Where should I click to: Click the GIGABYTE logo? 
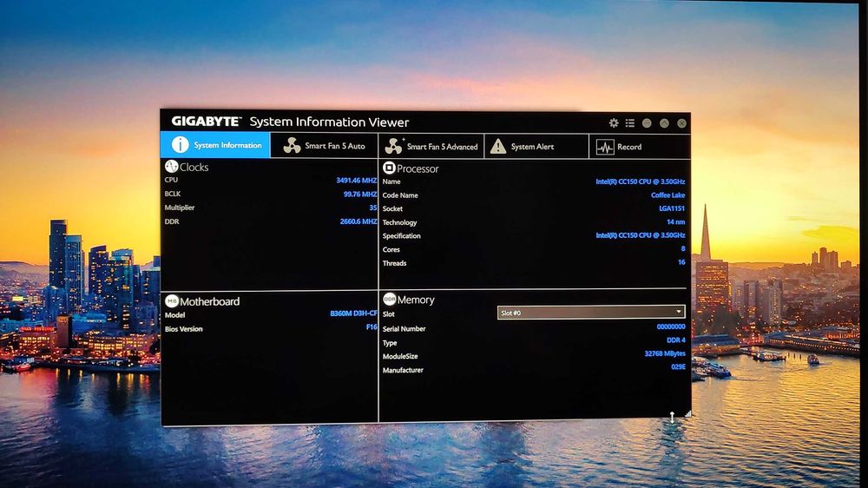pos(206,122)
